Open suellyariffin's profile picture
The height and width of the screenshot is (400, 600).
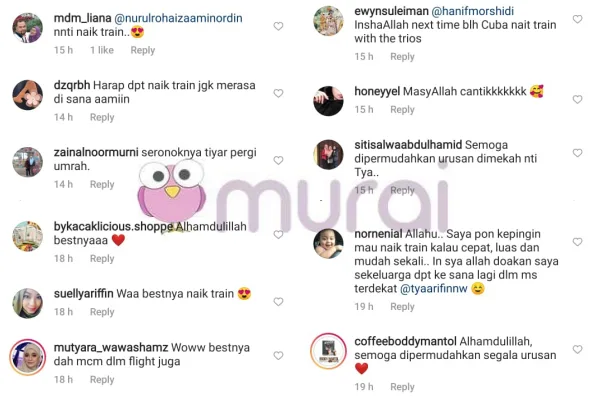[28, 303]
